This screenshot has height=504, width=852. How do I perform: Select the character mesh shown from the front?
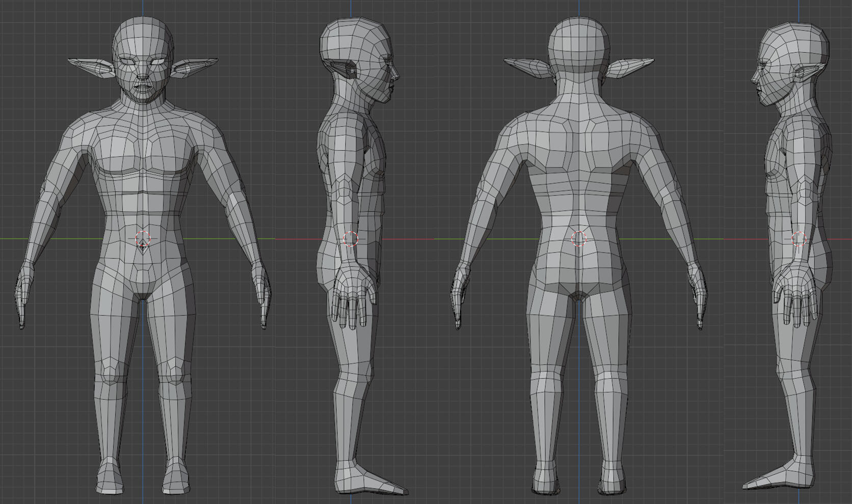[143, 256]
